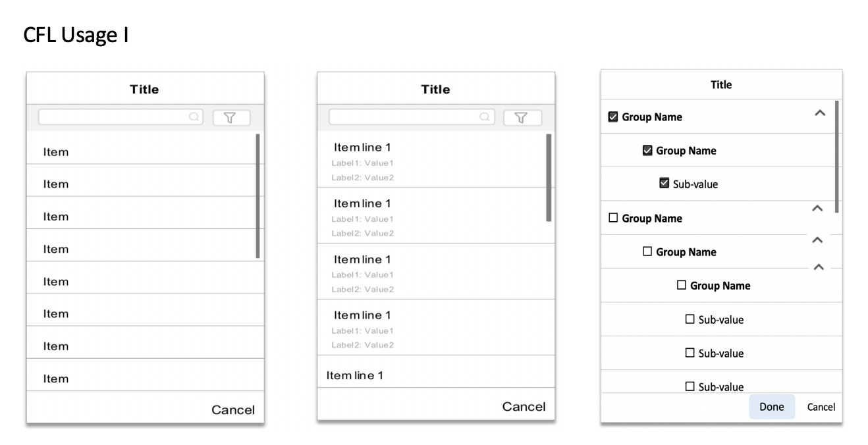Click the scrollbar thumb in the tree panel
Image resolution: width=868 pixels, height=445 pixels.
[x=836, y=157]
